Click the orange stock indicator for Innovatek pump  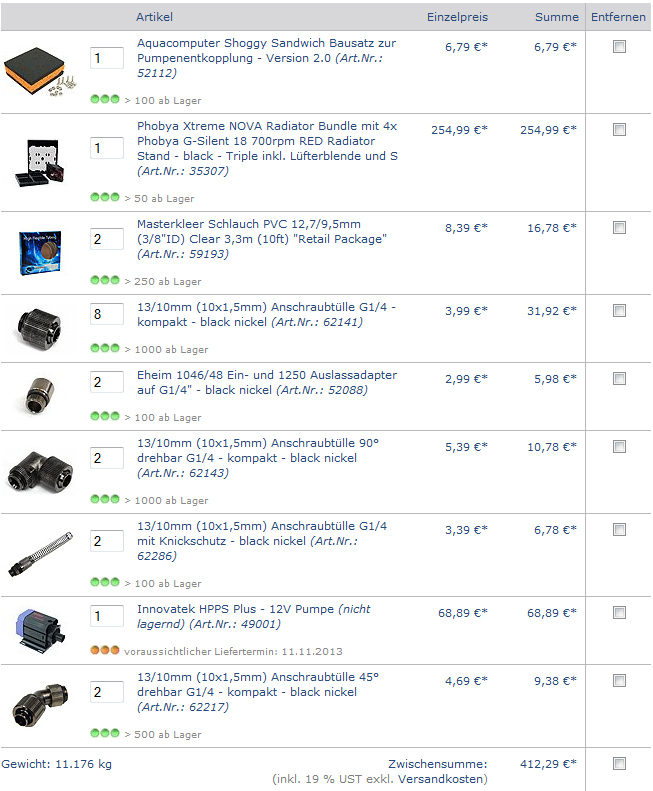point(104,650)
